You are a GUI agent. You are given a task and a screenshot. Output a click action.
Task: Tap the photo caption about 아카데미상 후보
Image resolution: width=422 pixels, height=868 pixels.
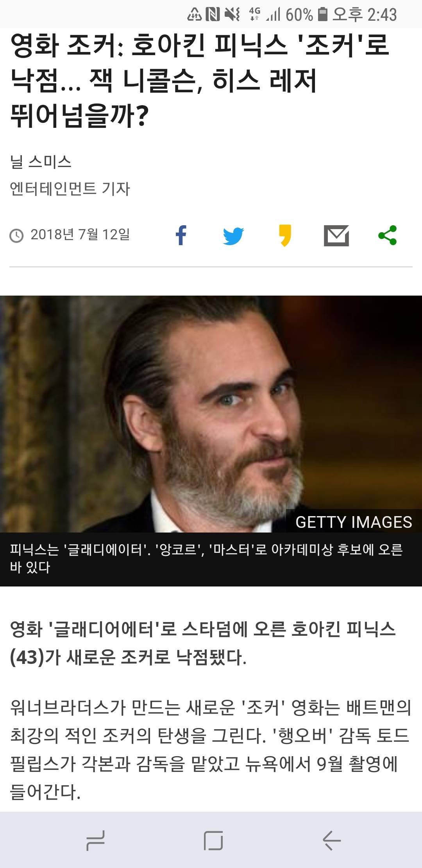pos(206,558)
